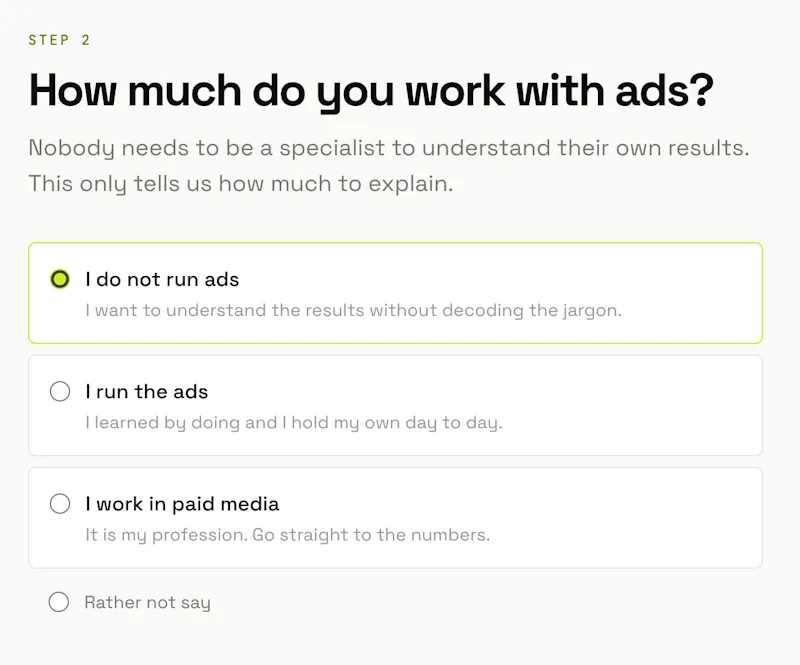Click the 'Nobody needs to be a specialist' sentence

tap(389, 148)
